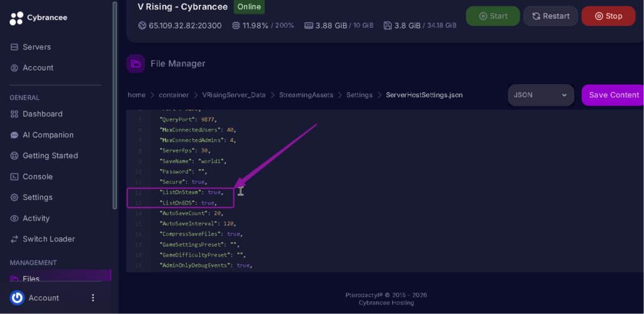Click the globe icon beside server address
Screen dimensions: 644x314
tap(142, 25)
